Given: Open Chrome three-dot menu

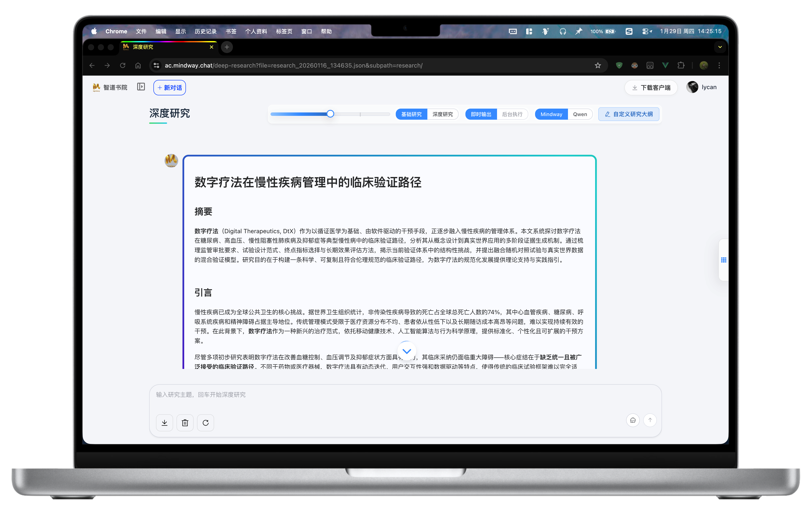Looking at the screenshot, I should [x=719, y=65].
